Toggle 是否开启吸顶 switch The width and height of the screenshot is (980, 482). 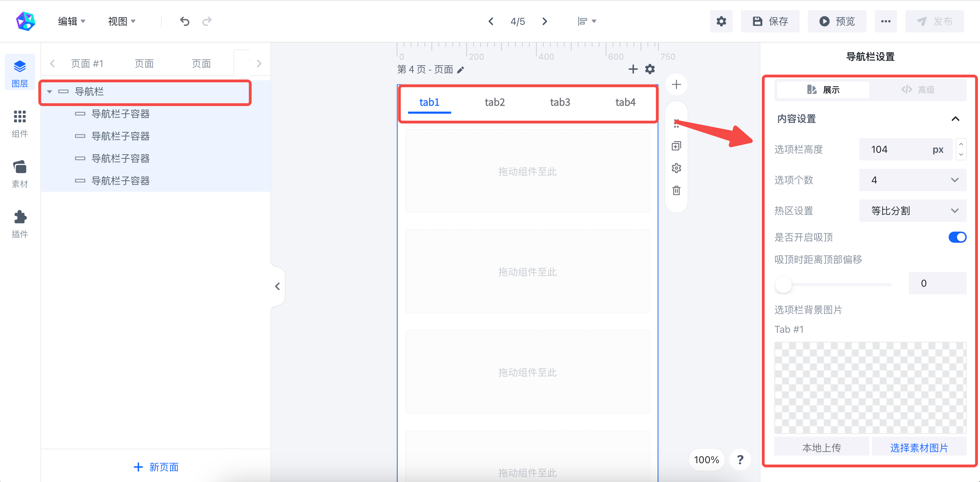[x=957, y=237]
